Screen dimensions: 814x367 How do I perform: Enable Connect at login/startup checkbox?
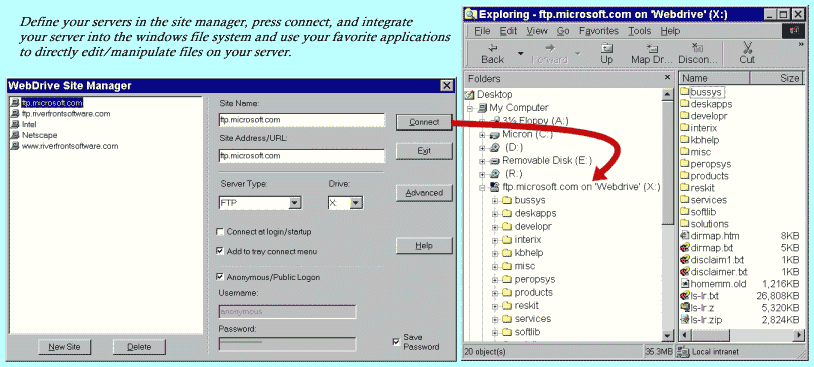220,232
